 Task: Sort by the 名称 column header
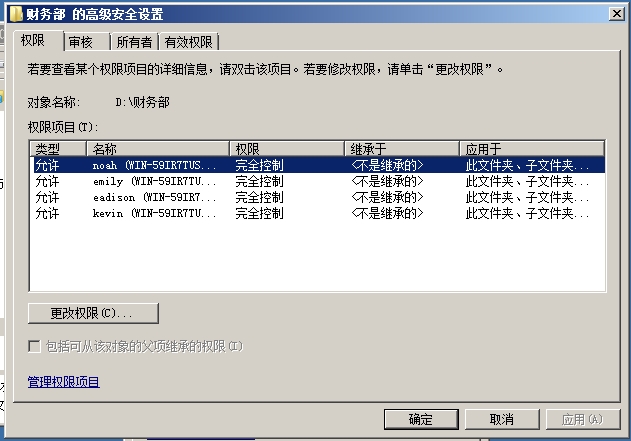158,148
